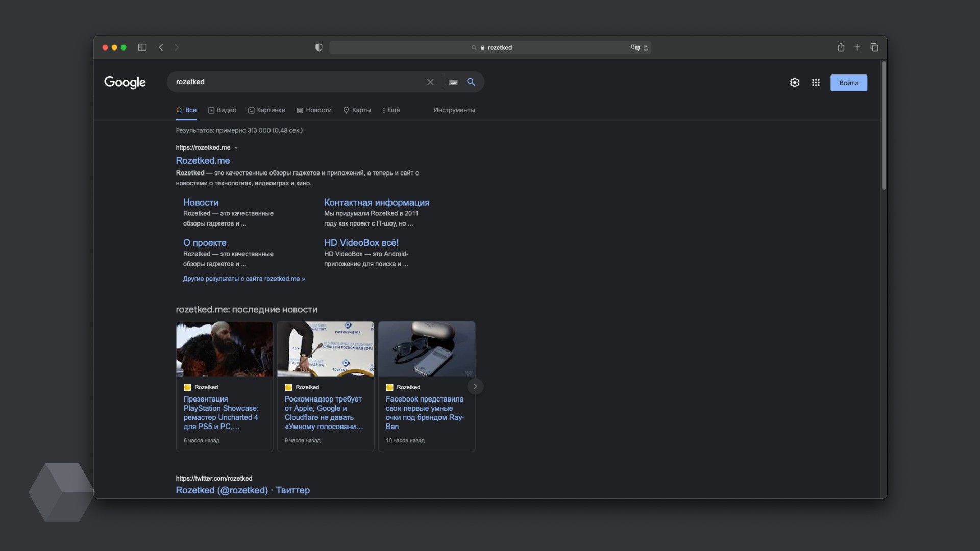Open the privacy report shield icon
Screen dimensions: 980x551
[319, 47]
